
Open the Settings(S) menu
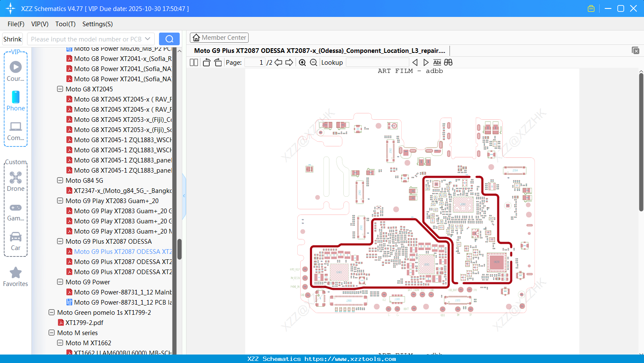pos(98,24)
